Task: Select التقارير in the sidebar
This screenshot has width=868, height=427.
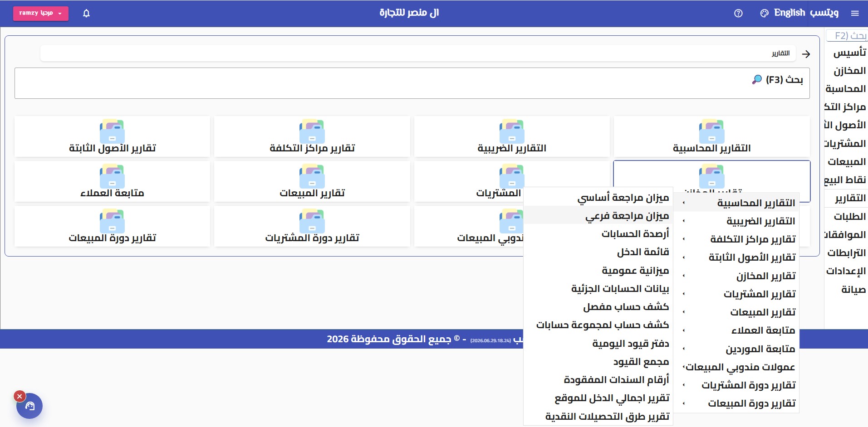Action: [x=850, y=198]
